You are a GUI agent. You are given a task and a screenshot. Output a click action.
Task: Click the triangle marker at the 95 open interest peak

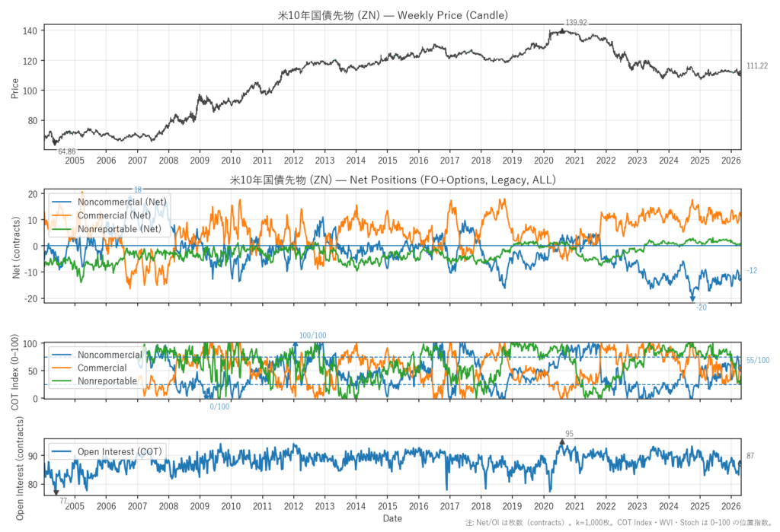(x=561, y=441)
